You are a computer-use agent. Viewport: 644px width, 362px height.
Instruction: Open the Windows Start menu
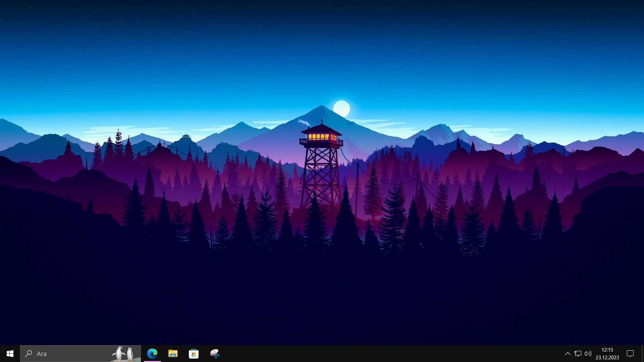10,354
